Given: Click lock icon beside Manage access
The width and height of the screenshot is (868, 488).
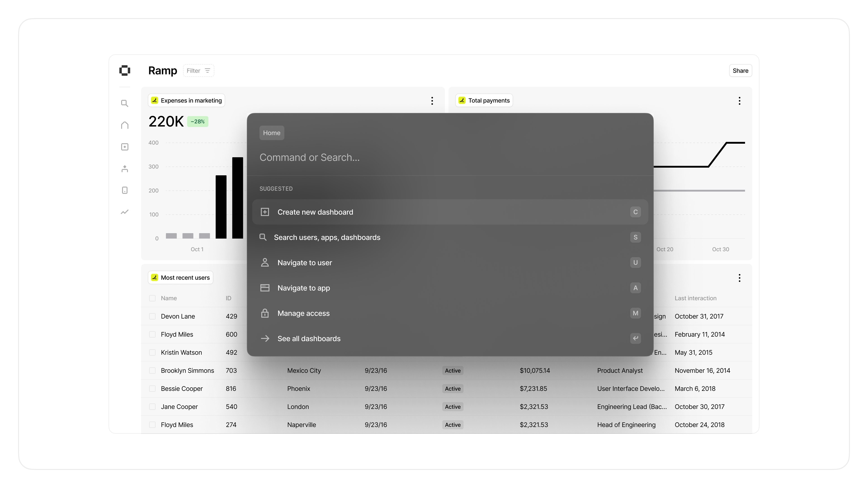Looking at the screenshot, I should (x=265, y=313).
